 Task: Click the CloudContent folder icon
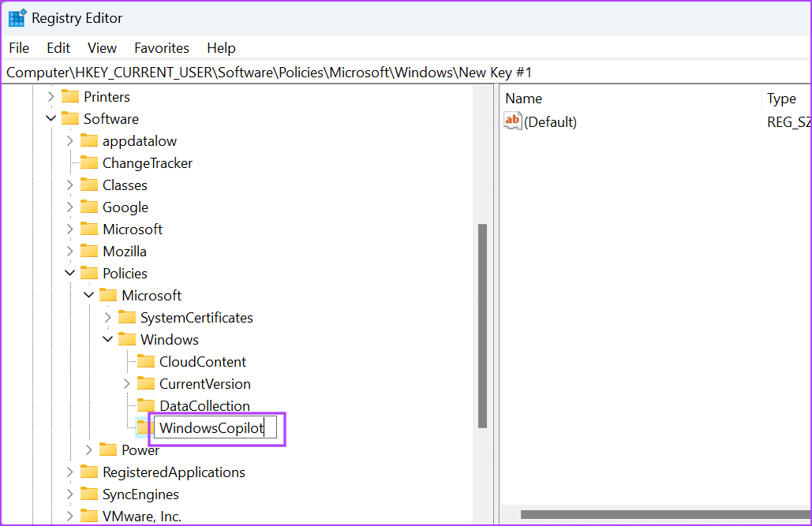tap(146, 361)
